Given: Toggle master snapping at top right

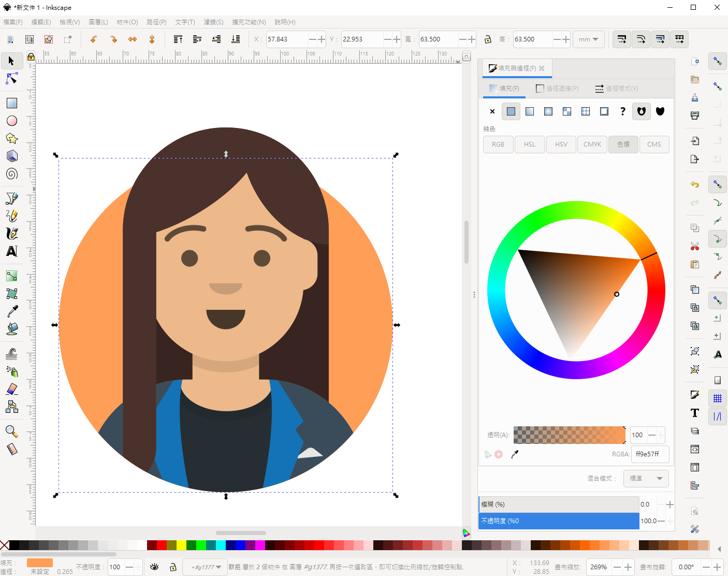Looking at the screenshot, I should [718, 61].
